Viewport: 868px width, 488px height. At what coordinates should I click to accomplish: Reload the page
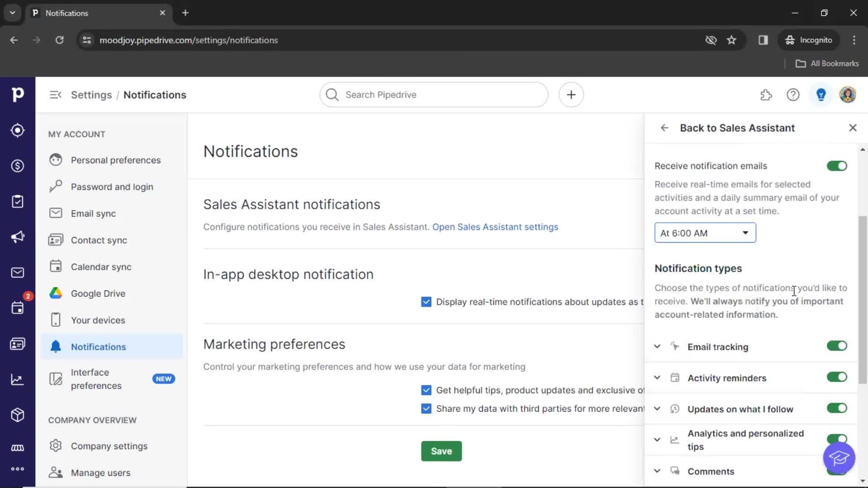coord(59,40)
